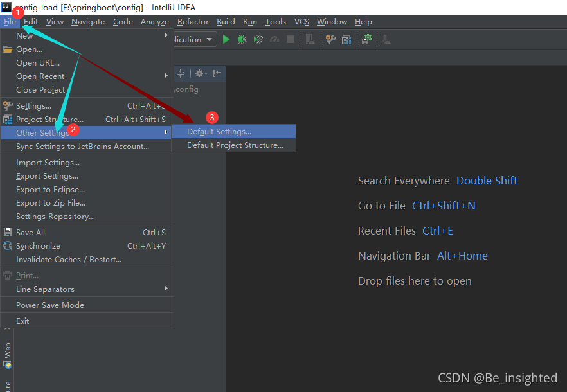Open the View menu
This screenshot has width=567, height=392.
pos(55,22)
